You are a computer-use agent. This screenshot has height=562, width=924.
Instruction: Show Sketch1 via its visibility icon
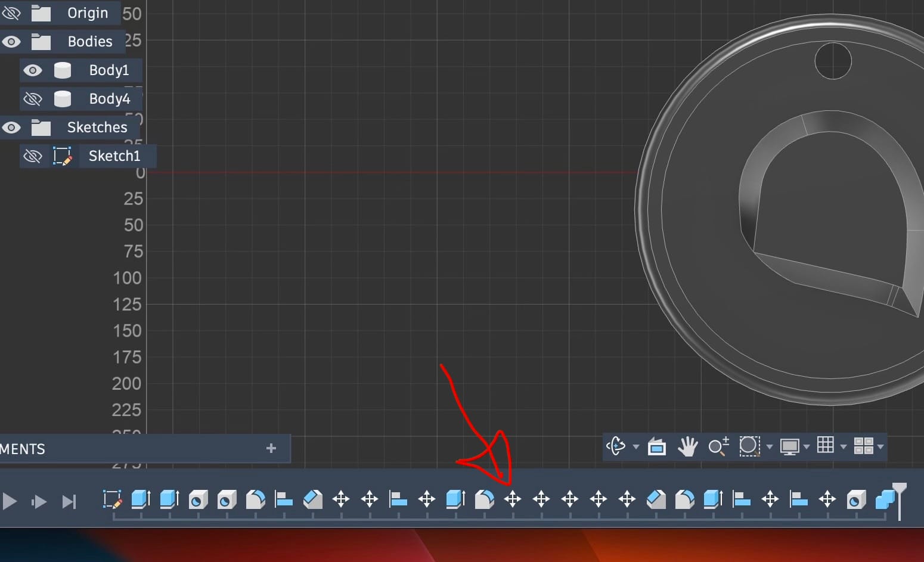[x=33, y=156]
